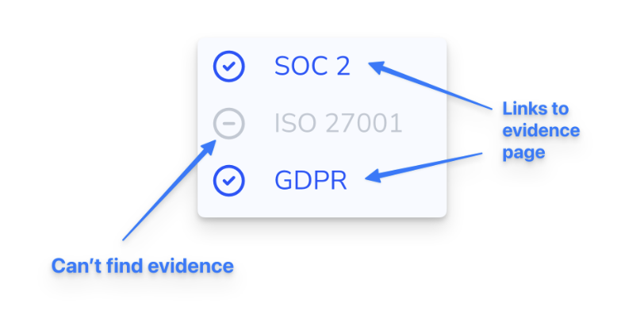Click the GDPR checkmark circle icon

(x=228, y=180)
